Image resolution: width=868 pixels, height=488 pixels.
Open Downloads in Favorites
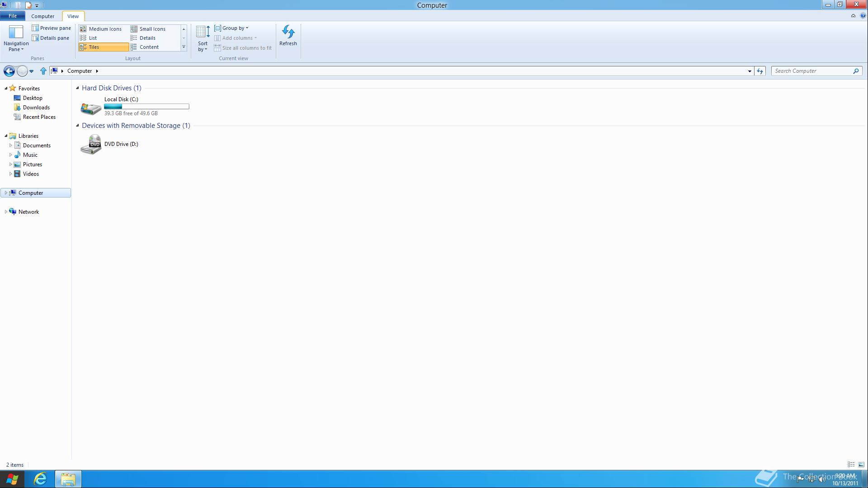click(36, 108)
